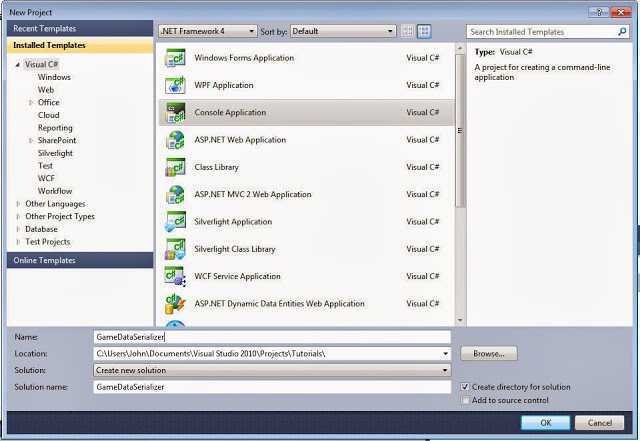
Task: Click the ASP.NET MVC 2 Web Application icon
Action: click(x=175, y=194)
